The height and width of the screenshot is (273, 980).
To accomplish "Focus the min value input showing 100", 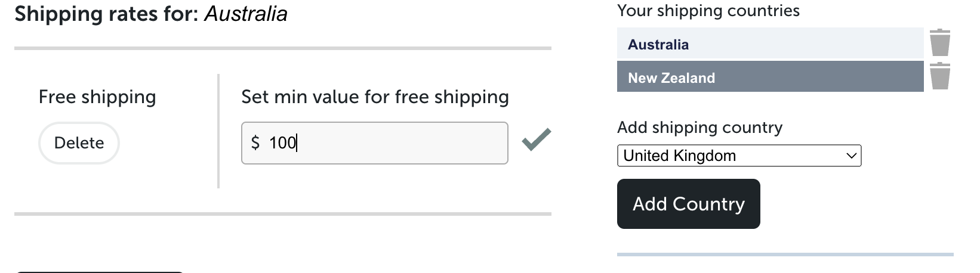I will [374, 143].
